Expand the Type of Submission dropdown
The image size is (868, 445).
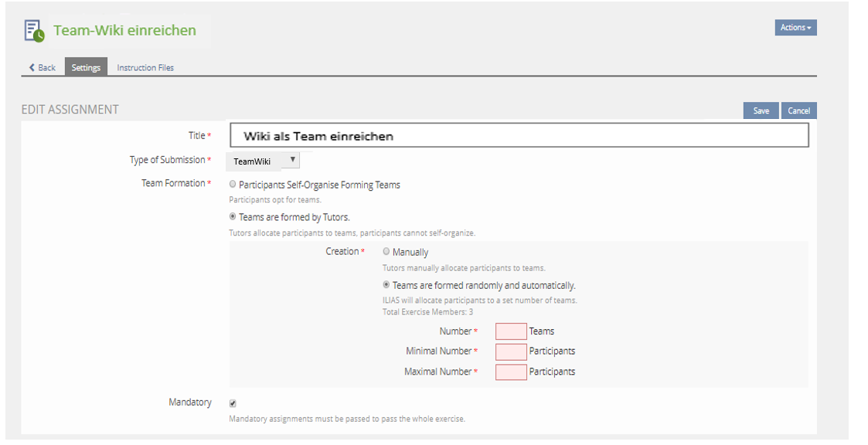point(263,161)
